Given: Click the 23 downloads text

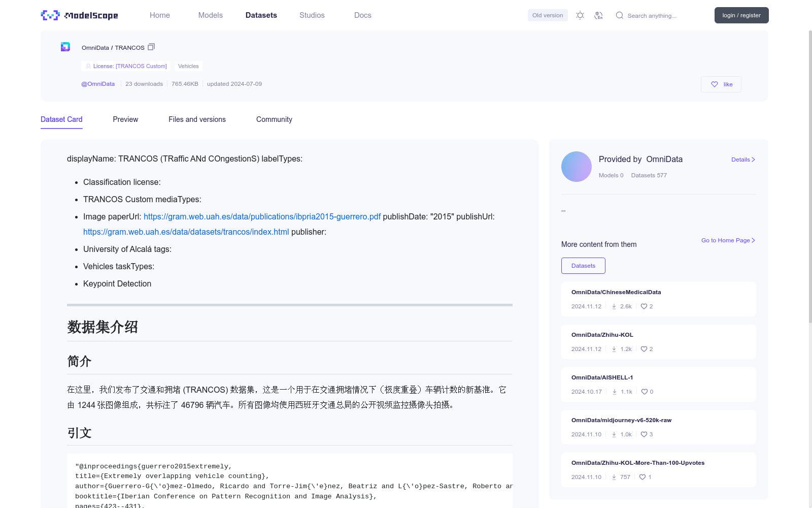Looking at the screenshot, I should [x=144, y=84].
